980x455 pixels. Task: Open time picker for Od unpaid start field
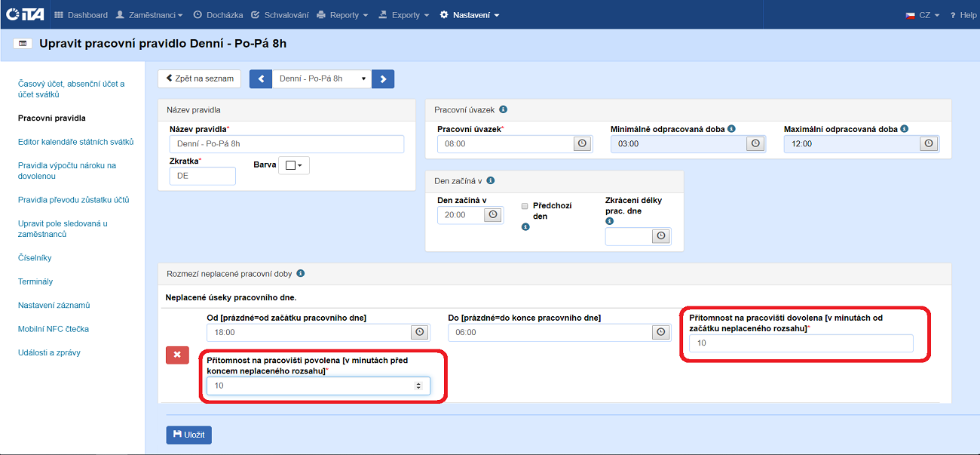click(x=419, y=332)
